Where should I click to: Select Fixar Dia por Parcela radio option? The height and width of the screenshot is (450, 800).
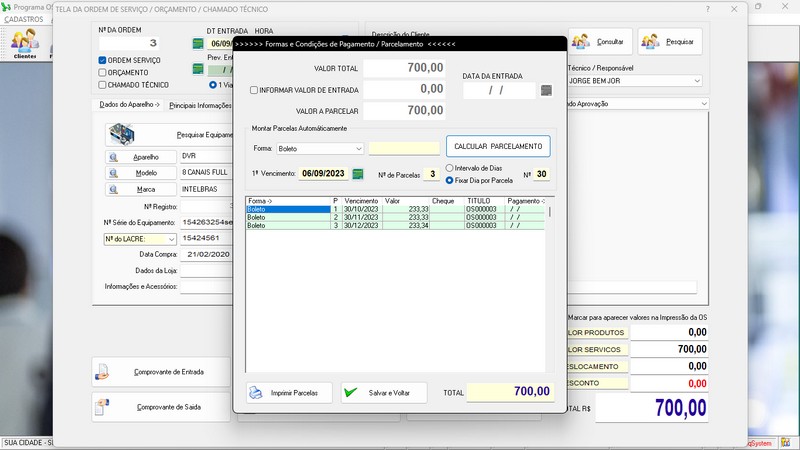(x=450, y=181)
